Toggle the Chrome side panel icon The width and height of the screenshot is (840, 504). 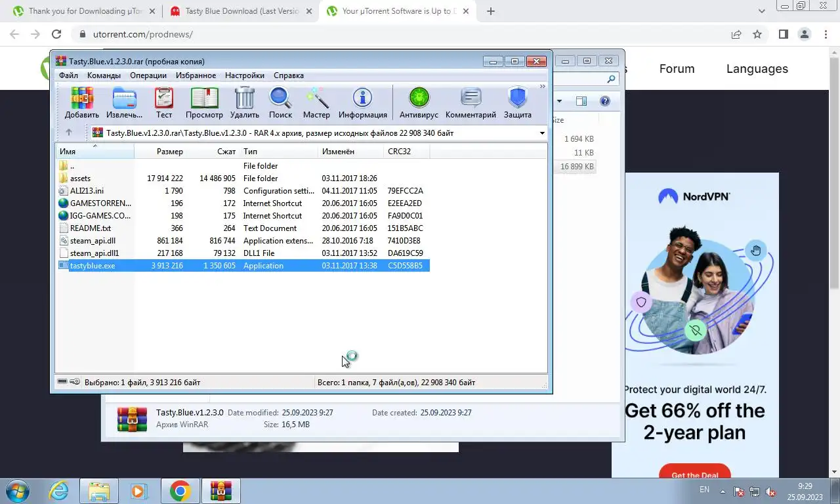click(x=783, y=34)
